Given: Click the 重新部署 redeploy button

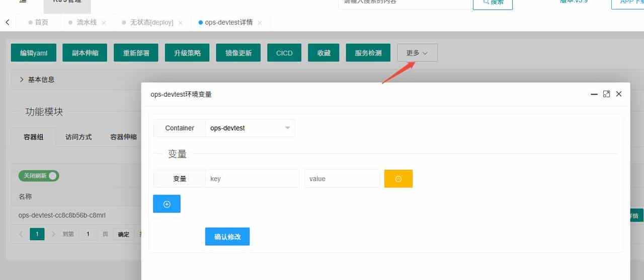Looking at the screenshot, I should tap(136, 53).
